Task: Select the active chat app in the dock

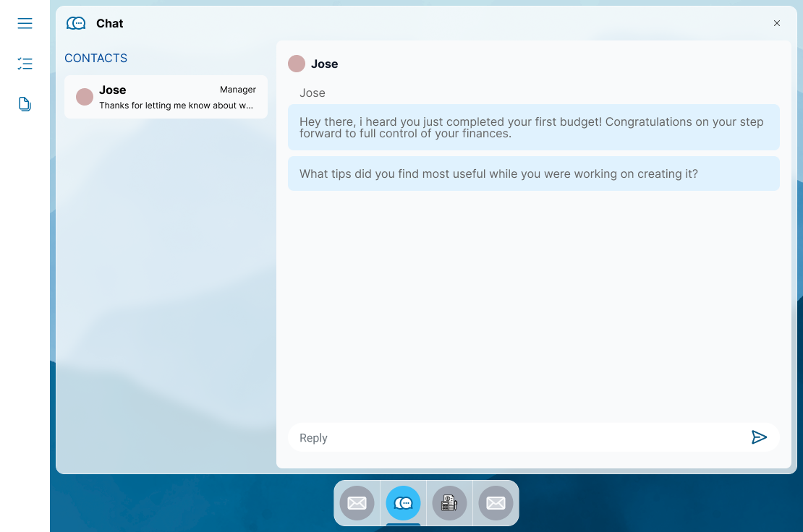Action: pos(403,503)
